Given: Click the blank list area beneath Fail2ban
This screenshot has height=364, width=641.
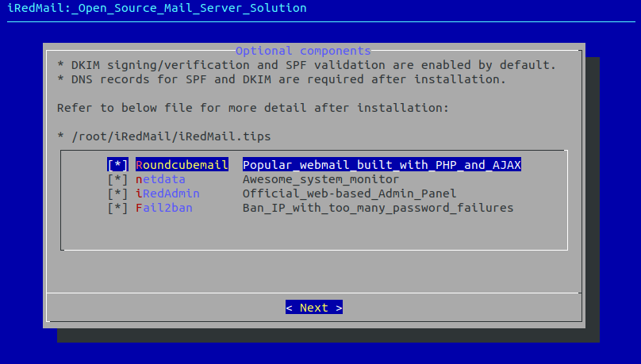Looking at the screenshot, I should click(x=314, y=232).
